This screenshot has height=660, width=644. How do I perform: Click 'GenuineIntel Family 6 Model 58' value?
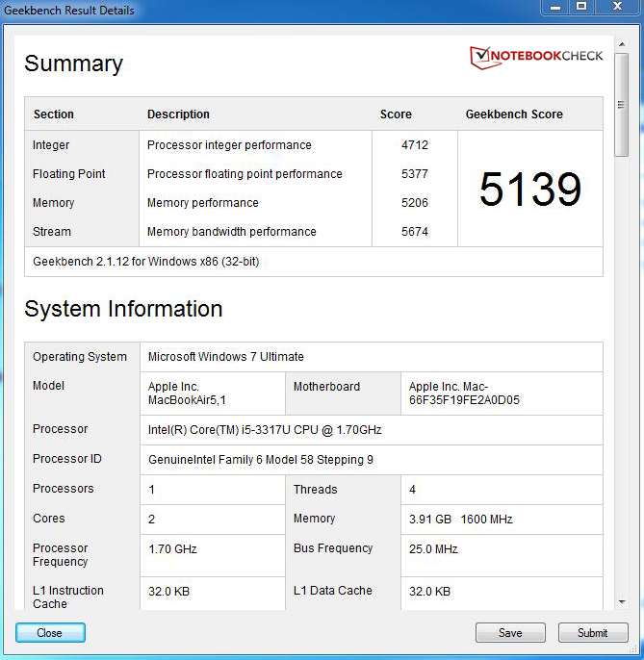point(261,460)
